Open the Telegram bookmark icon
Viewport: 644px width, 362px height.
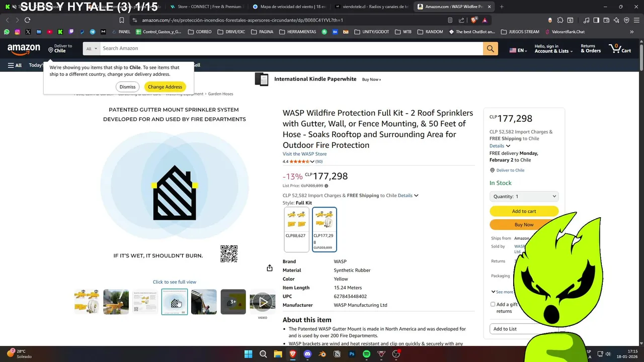pyautogui.click(x=93, y=32)
